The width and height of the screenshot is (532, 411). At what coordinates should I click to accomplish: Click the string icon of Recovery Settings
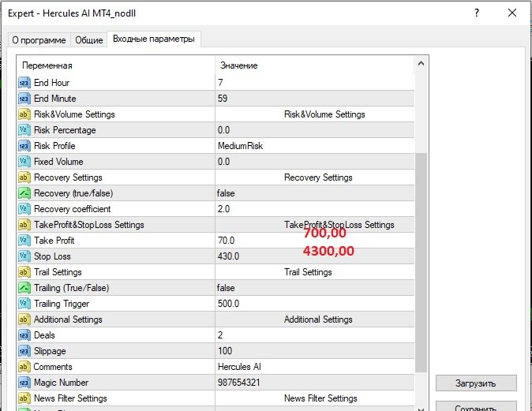click(24, 177)
